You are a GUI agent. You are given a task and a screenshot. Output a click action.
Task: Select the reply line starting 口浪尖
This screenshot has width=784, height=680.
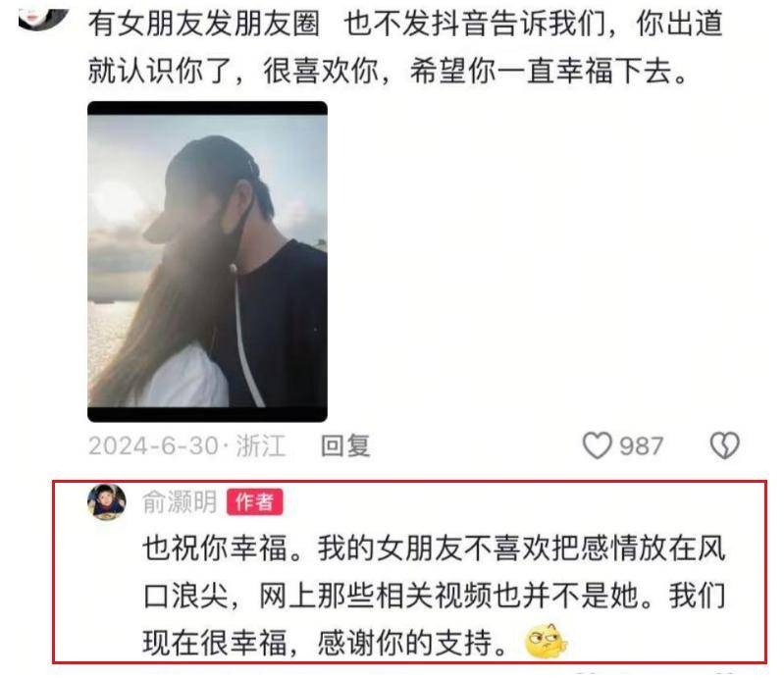[x=434, y=595]
